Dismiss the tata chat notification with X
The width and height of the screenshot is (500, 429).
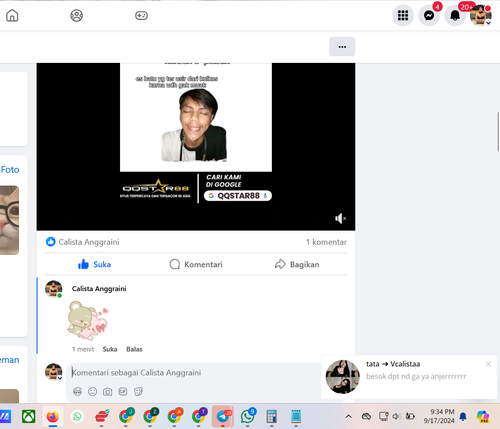488,364
